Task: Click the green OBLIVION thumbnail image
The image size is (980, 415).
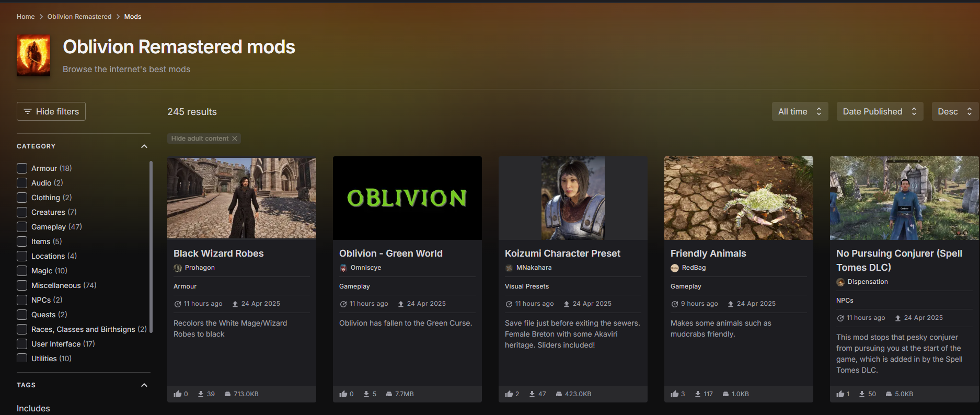Action: point(407,198)
